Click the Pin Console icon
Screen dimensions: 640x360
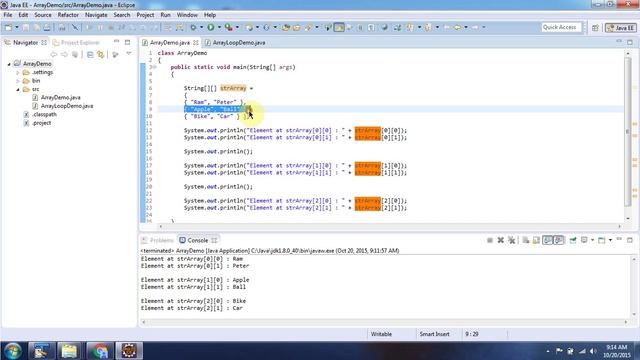click(x=573, y=240)
